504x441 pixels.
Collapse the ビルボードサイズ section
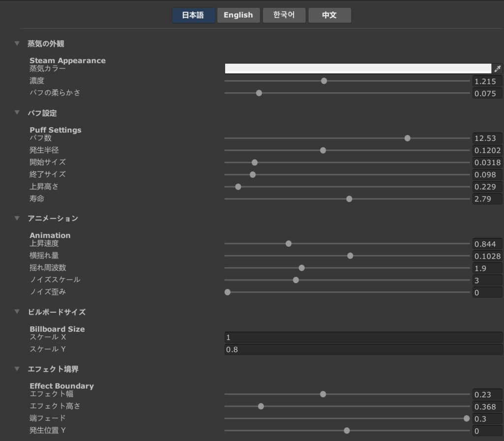click(x=17, y=312)
